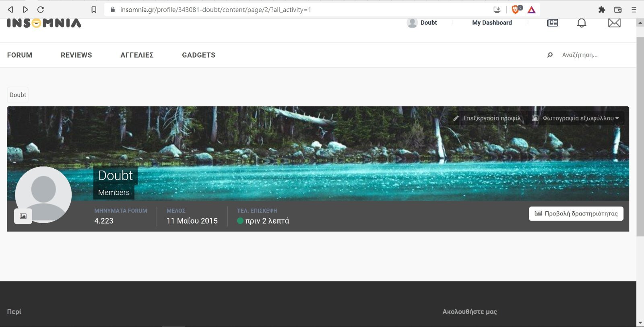
Task: Reload the page with the refresh icon
Action: click(x=41, y=10)
